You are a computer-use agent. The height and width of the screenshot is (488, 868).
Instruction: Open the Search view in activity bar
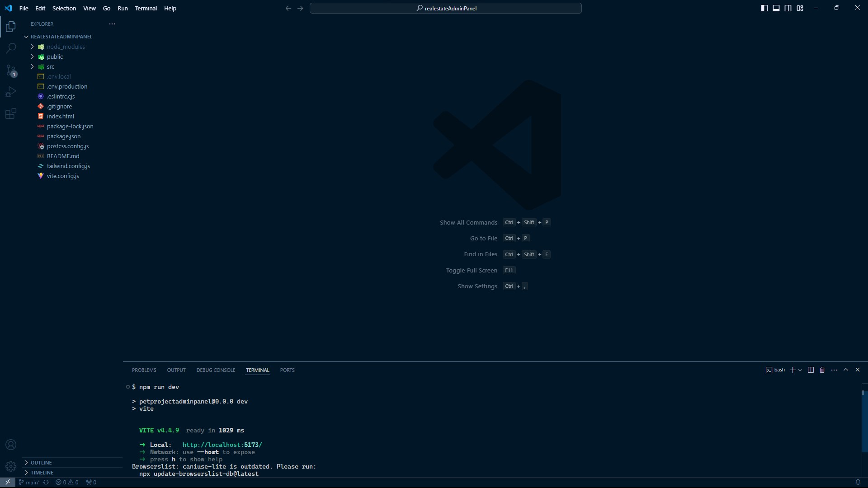click(x=11, y=48)
